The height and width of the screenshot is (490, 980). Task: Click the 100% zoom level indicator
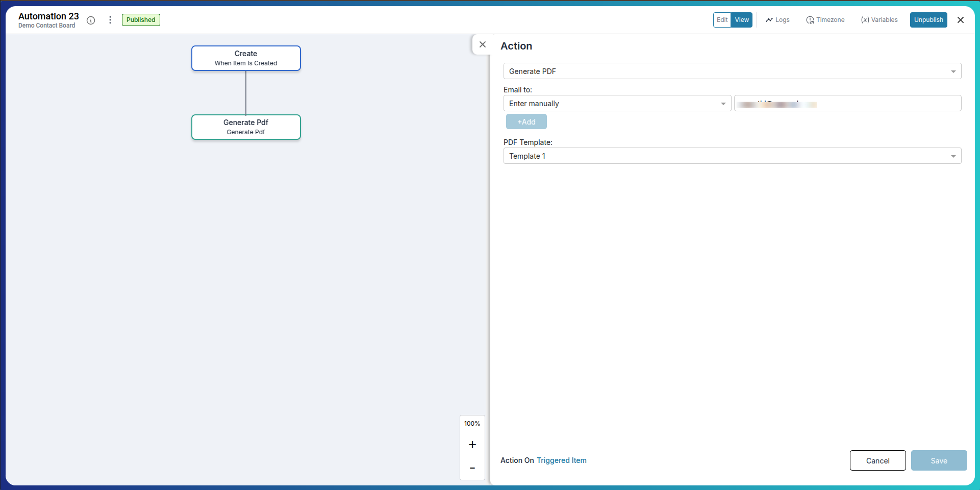[472, 424]
